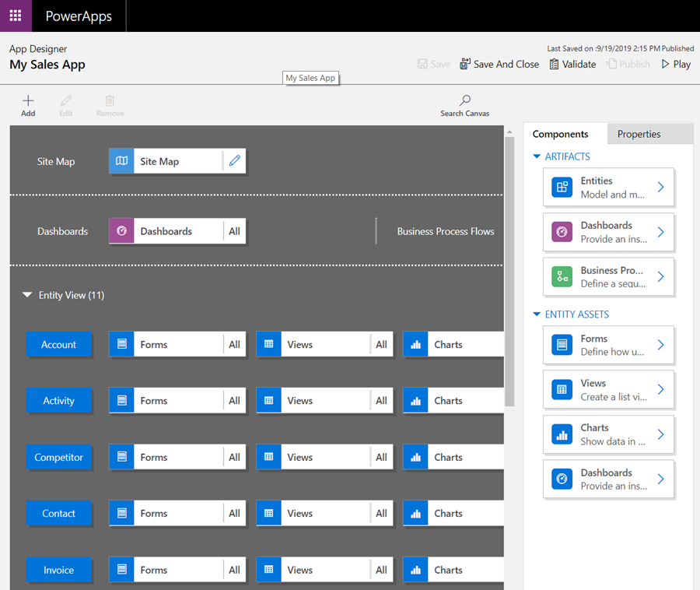
Task: Click All on the Dashboards tile
Action: click(234, 231)
